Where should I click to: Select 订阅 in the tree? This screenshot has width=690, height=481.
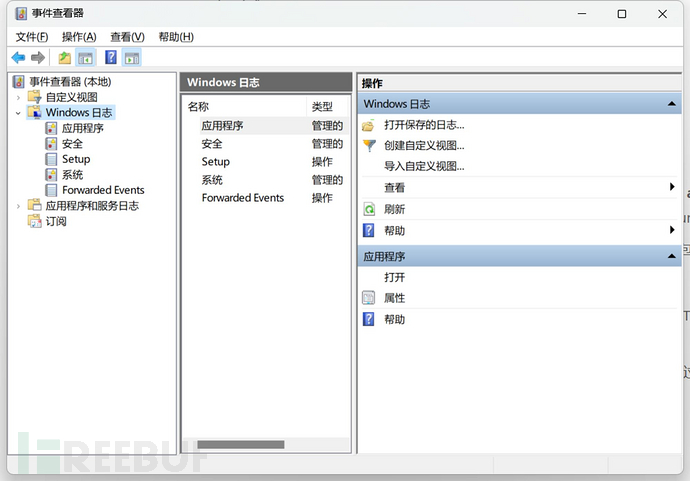[x=56, y=221]
